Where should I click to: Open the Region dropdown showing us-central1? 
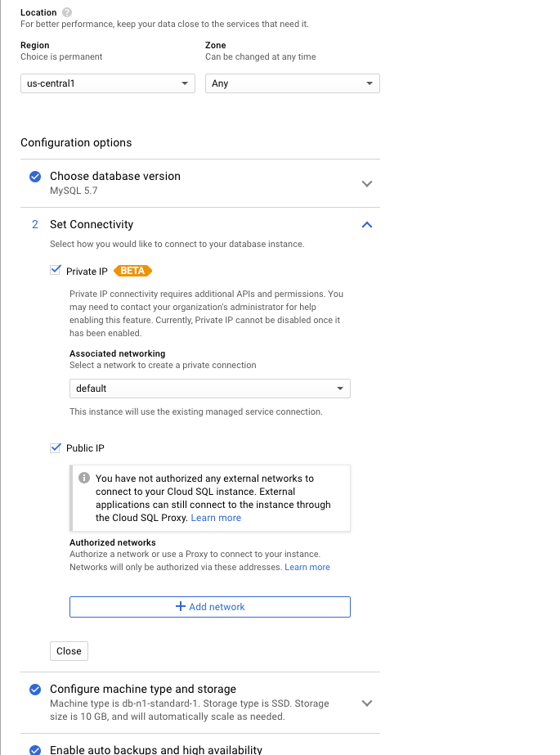pyautogui.click(x=107, y=83)
